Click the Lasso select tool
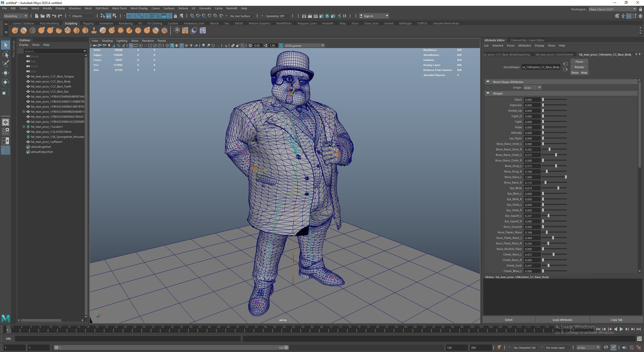Image resolution: width=644 pixels, height=352 pixels. pyautogui.click(x=6, y=55)
